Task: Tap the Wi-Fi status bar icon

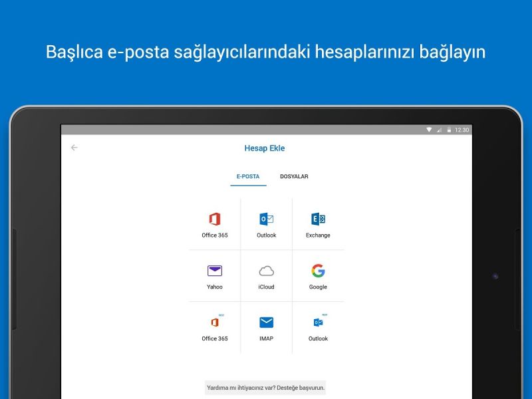Action: (x=429, y=130)
